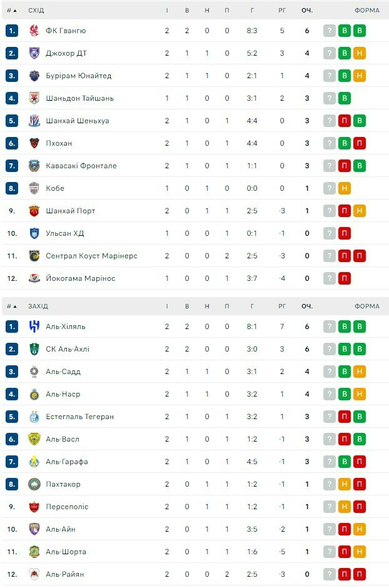
Task: Click the Аль-Наср club logo
Action: pyautogui.click(x=34, y=394)
